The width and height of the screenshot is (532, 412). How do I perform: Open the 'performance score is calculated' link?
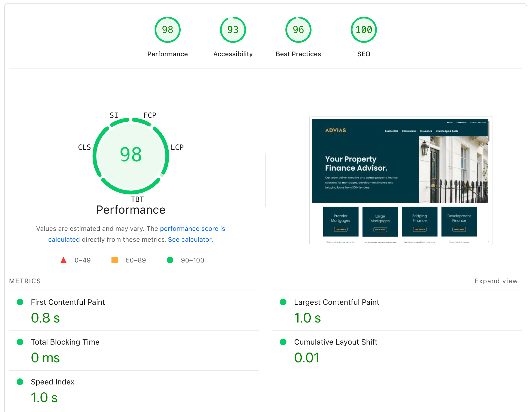(192, 229)
